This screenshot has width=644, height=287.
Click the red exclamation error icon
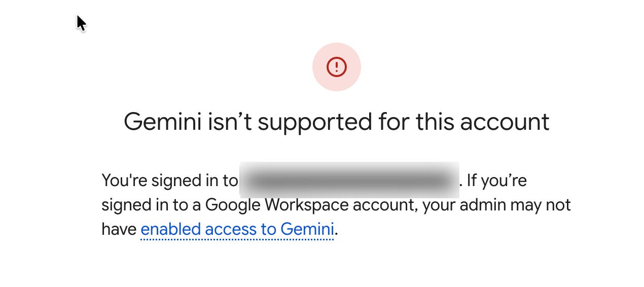click(x=336, y=67)
